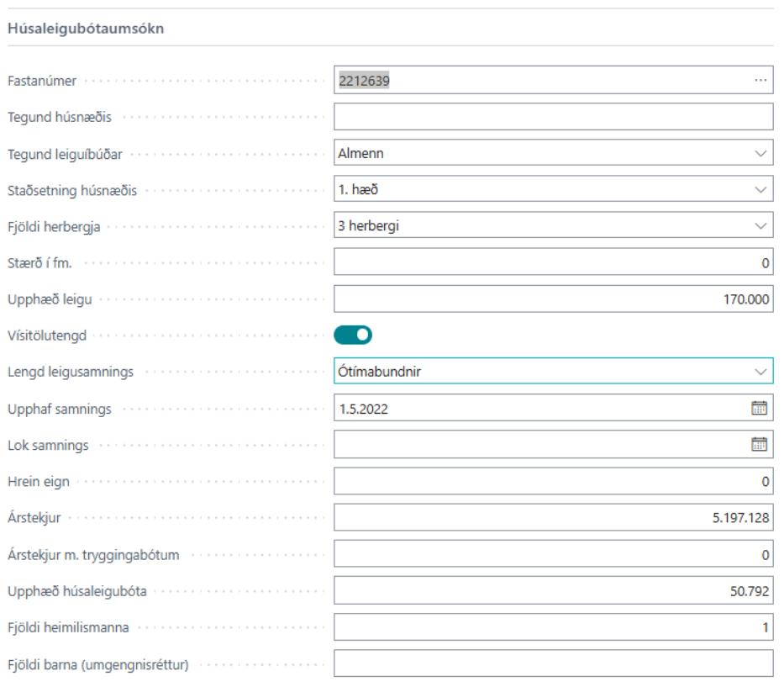The height and width of the screenshot is (687, 784).
Task: Select the Upphæð húsaleigubóta field
Action: tap(553, 591)
